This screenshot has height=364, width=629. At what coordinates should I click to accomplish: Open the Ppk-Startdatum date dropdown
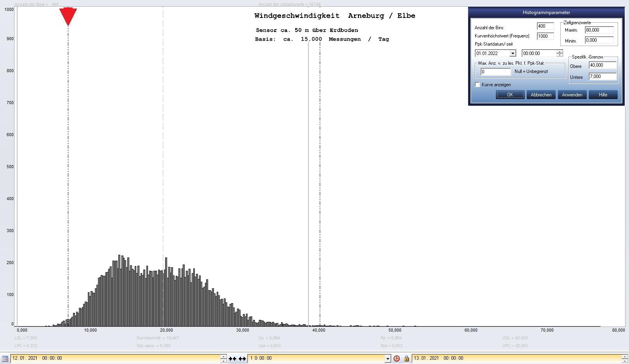[x=512, y=53]
